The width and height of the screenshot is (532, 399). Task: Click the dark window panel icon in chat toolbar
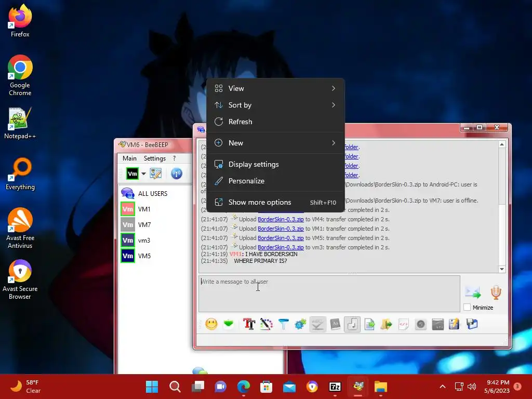tap(437, 324)
